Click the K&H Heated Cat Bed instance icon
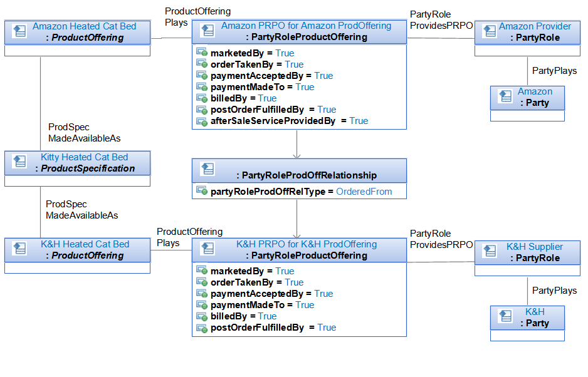 (x=19, y=249)
